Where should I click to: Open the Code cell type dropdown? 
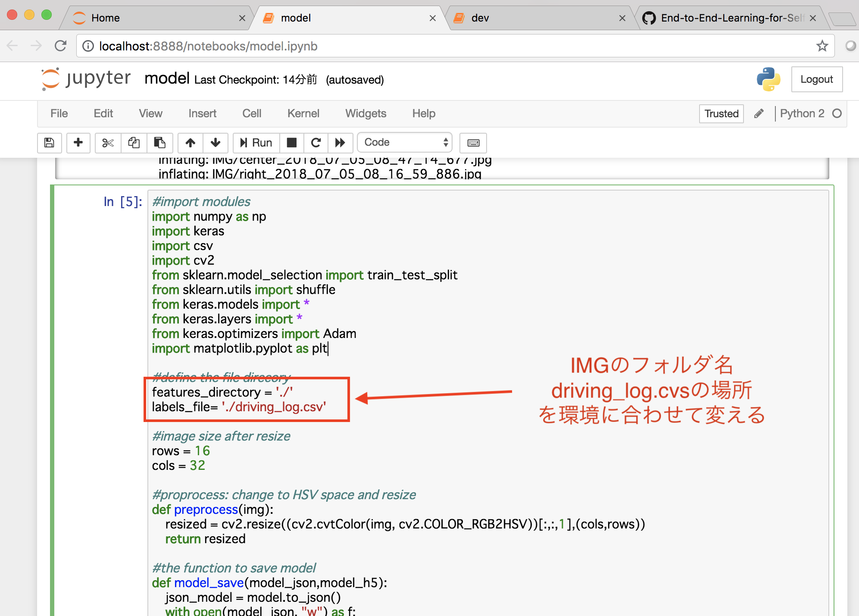pyautogui.click(x=404, y=143)
